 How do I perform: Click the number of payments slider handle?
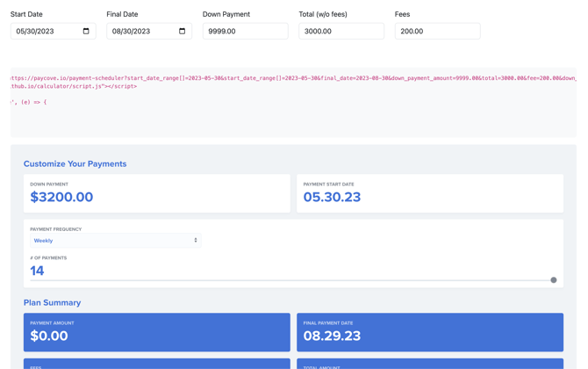pyautogui.click(x=554, y=280)
